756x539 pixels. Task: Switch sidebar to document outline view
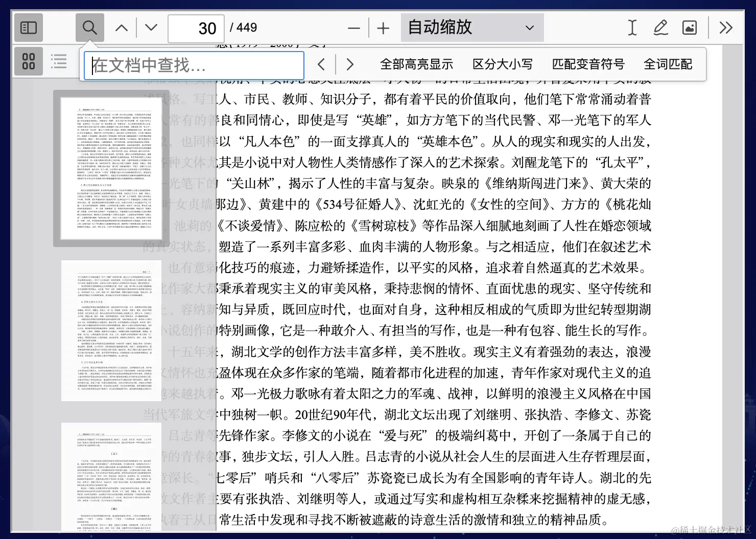click(x=58, y=61)
